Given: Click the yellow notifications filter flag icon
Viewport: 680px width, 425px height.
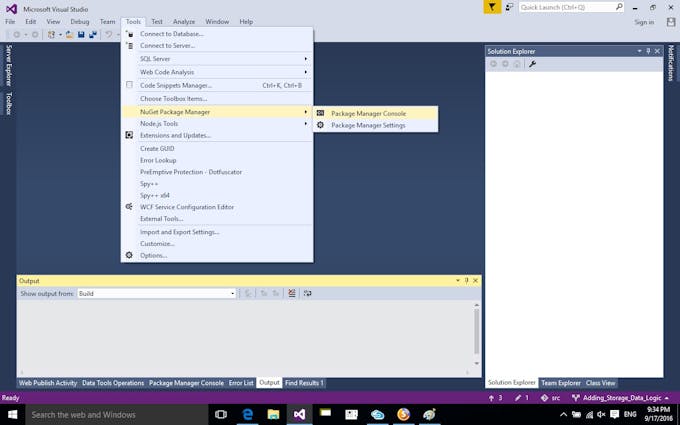Looking at the screenshot, I should 492,7.
